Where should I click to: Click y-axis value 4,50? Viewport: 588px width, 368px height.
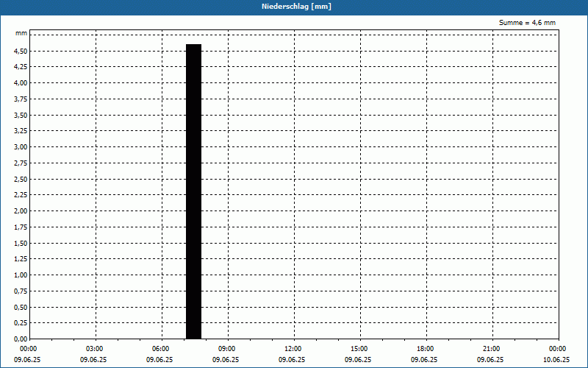(x=21, y=51)
